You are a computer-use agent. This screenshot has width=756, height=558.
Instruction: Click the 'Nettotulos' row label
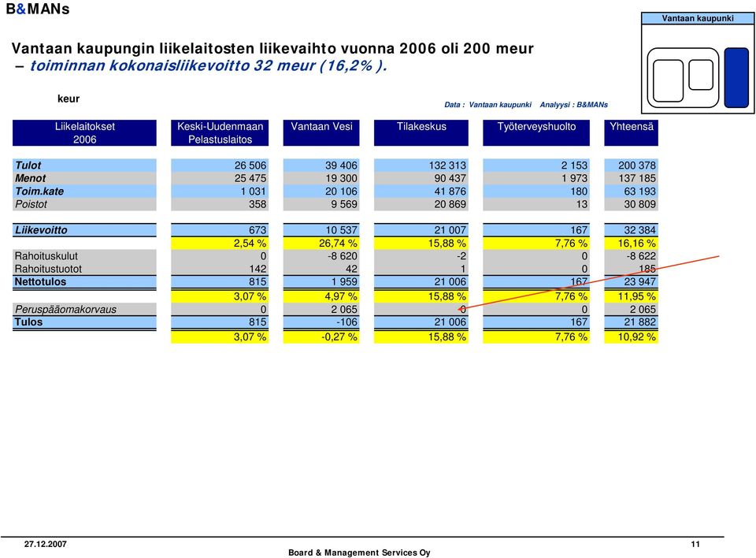(x=40, y=282)
